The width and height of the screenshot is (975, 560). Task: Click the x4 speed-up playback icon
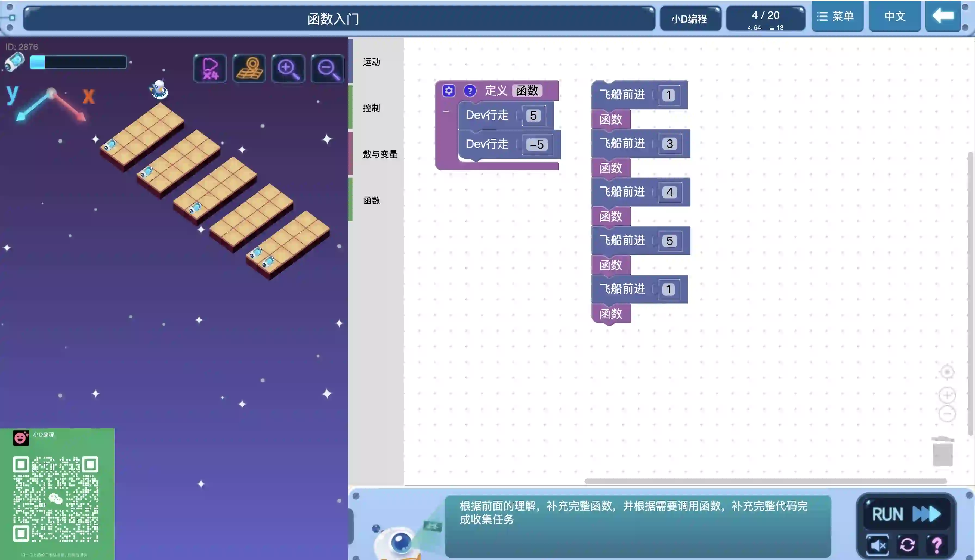(210, 69)
